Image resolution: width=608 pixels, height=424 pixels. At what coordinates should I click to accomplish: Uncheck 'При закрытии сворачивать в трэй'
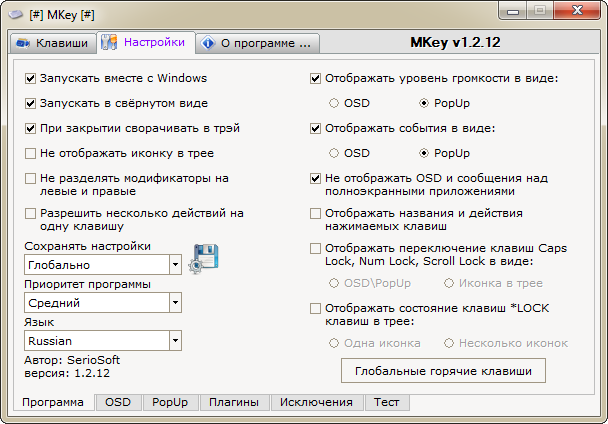click(x=30, y=128)
